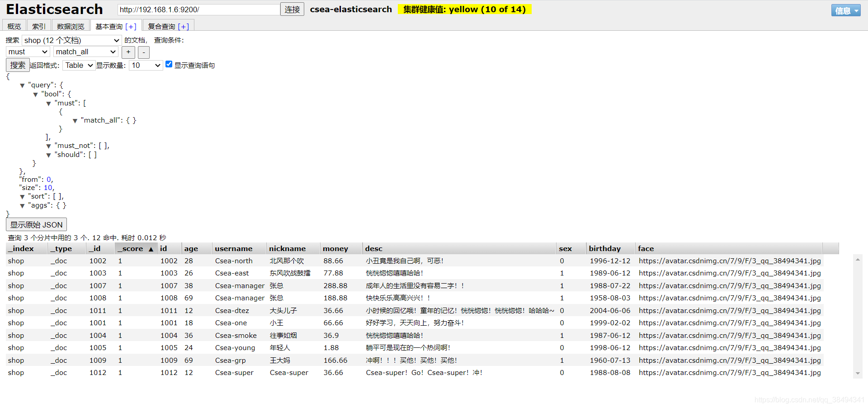Open the display count dropdown
This screenshot has width=868, height=408.
pyautogui.click(x=146, y=66)
